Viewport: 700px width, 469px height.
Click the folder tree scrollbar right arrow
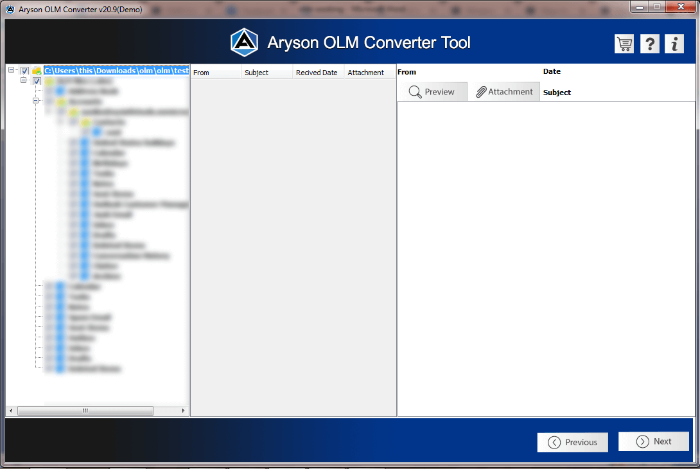(x=183, y=411)
